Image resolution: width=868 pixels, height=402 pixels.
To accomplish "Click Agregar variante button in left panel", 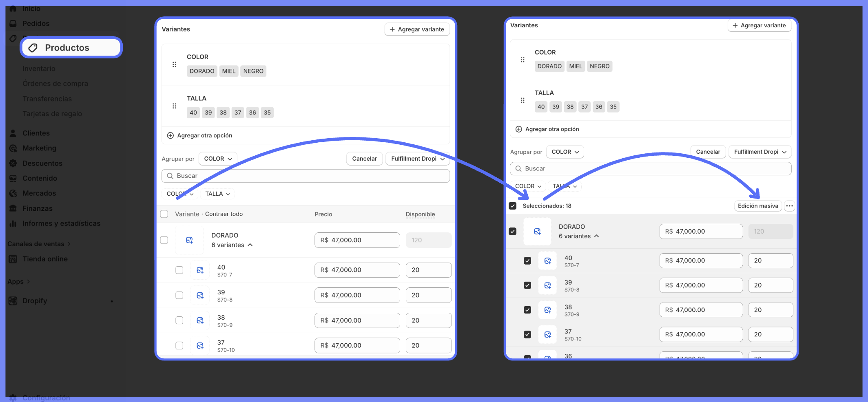I will 417,29.
